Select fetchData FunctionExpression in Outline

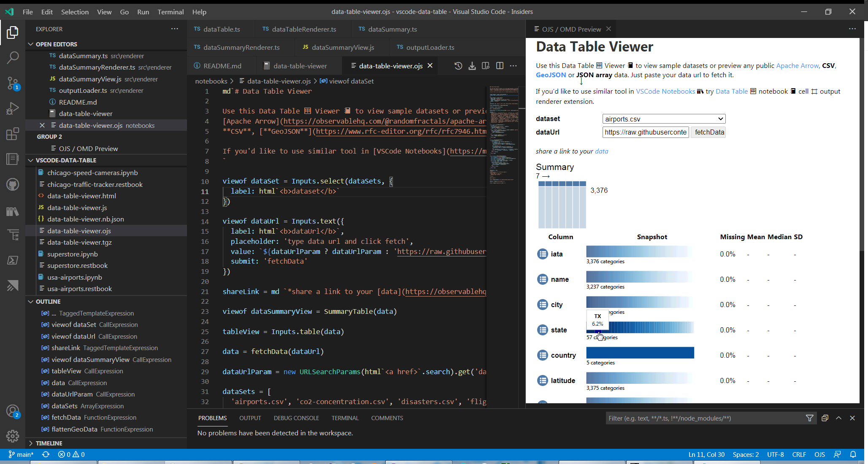click(106, 417)
